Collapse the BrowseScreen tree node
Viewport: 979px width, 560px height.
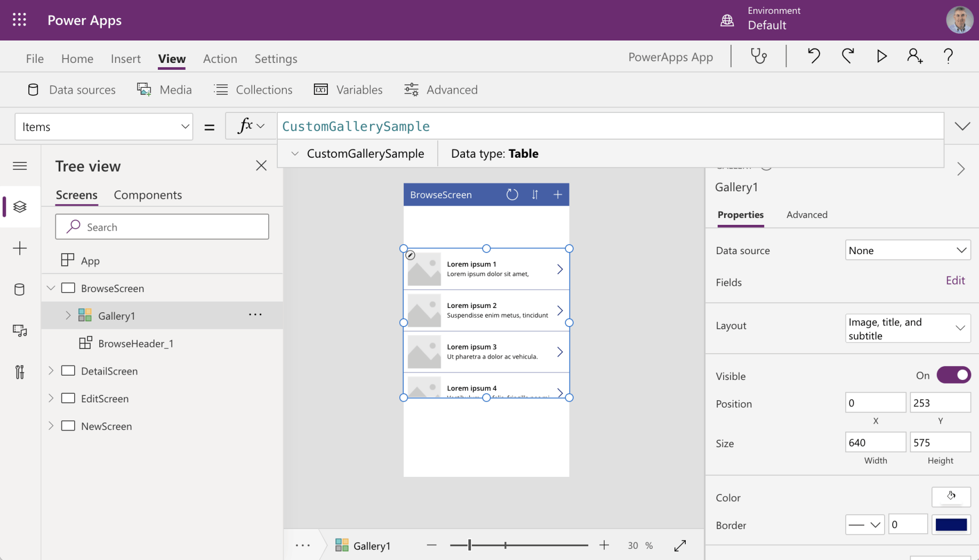coord(51,288)
